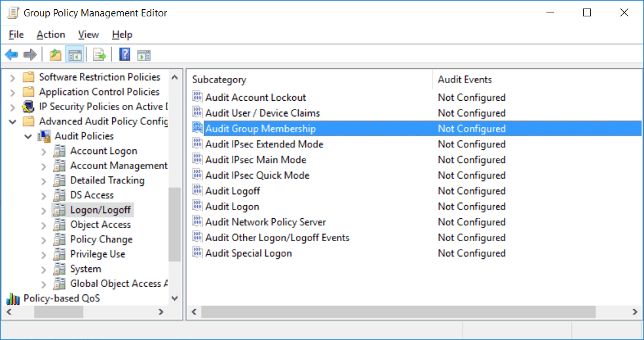Select the Logon/Logoff tree item

[x=100, y=210]
